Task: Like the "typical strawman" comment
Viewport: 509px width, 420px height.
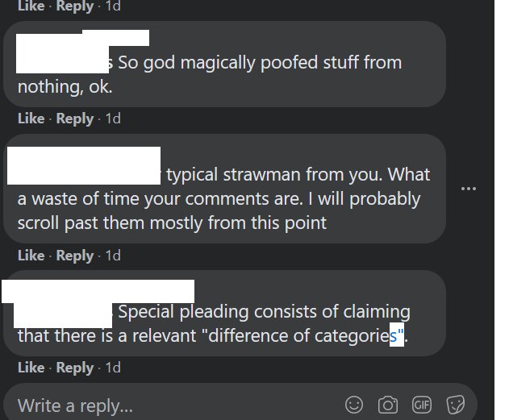Action: click(x=31, y=256)
